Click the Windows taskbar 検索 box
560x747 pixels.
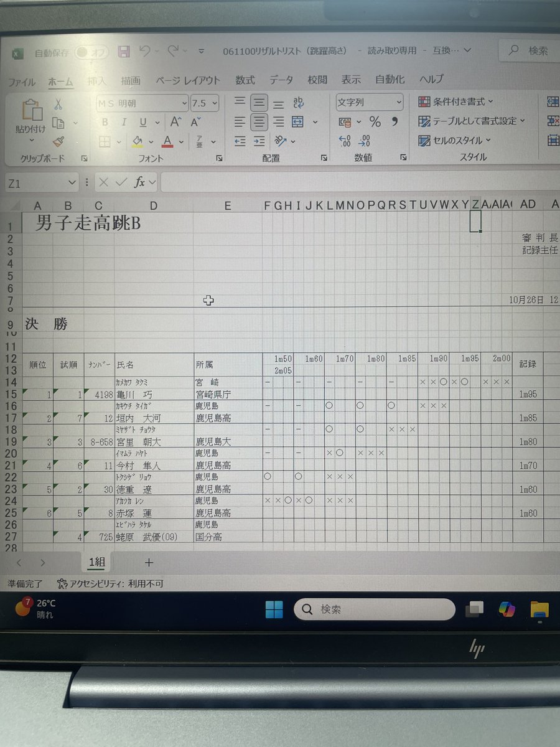click(374, 609)
